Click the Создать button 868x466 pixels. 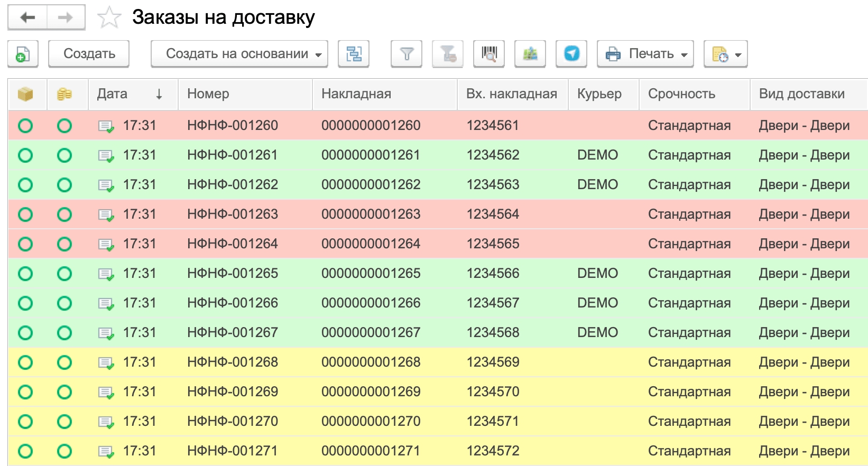click(89, 53)
